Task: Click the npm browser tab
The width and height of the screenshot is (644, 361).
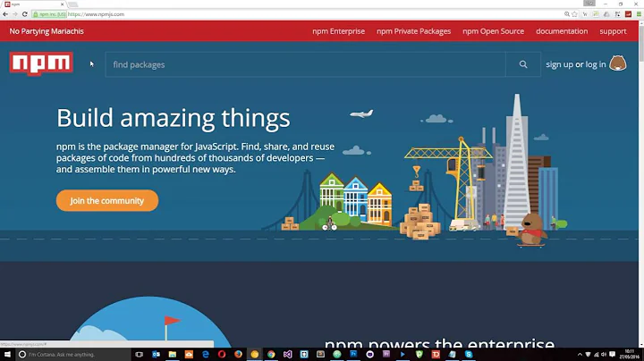Action: tap(33, 4)
